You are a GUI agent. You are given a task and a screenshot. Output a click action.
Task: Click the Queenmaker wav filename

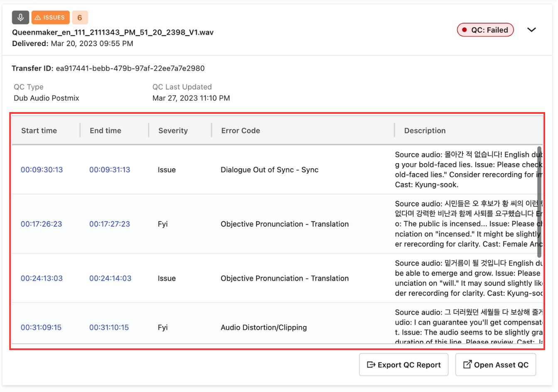113,32
